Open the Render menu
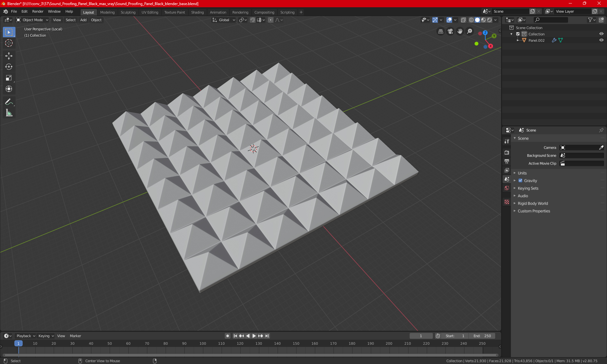The height and width of the screenshot is (364, 607). pyautogui.click(x=38, y=11)
